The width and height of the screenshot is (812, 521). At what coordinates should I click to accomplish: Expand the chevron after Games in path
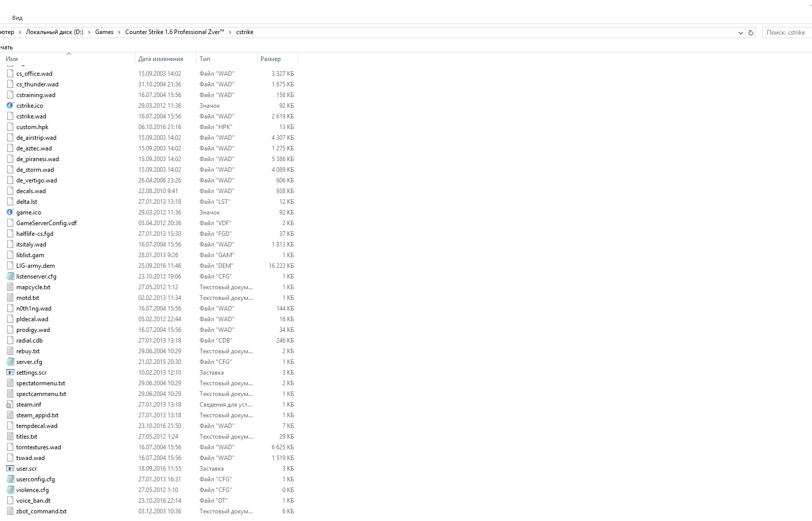point(119,32)
